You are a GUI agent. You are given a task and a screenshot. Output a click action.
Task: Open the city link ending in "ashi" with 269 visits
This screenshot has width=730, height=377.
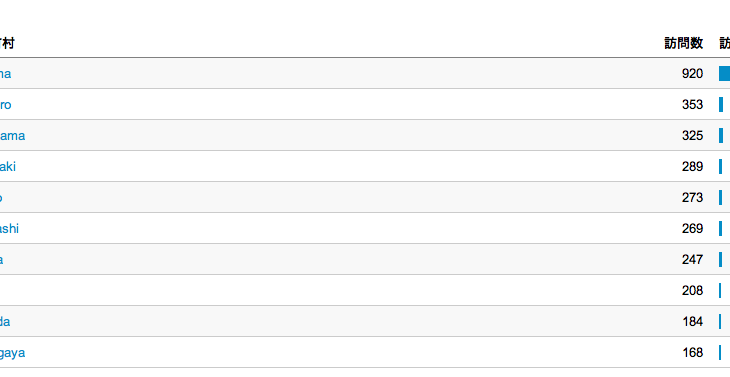[9, 229]
